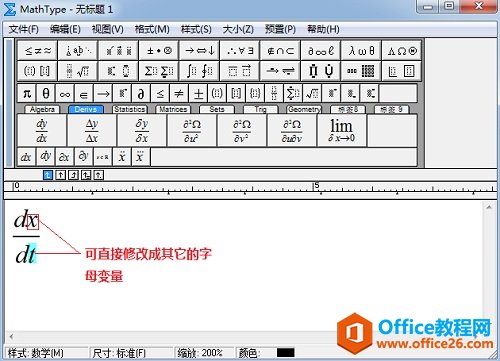Viewport: 500px width, 361px height.
Task: Insert the ∂²Ω/∂v² expression
Action: [242, 130]
